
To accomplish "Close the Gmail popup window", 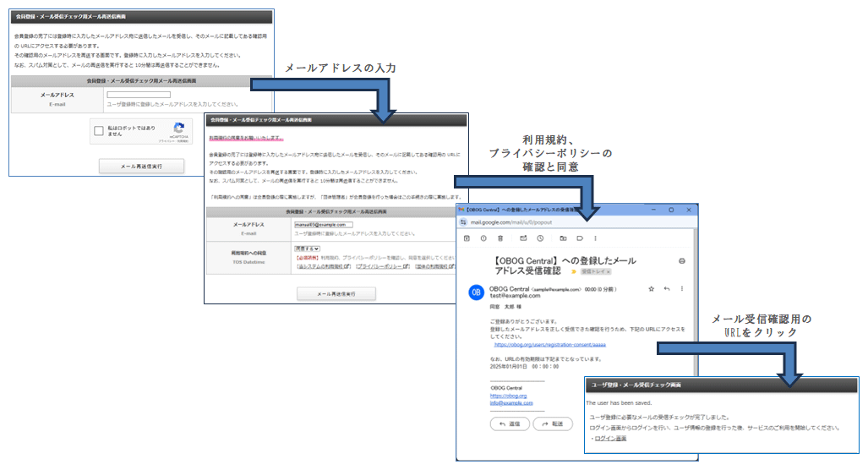I will point(689,210).
